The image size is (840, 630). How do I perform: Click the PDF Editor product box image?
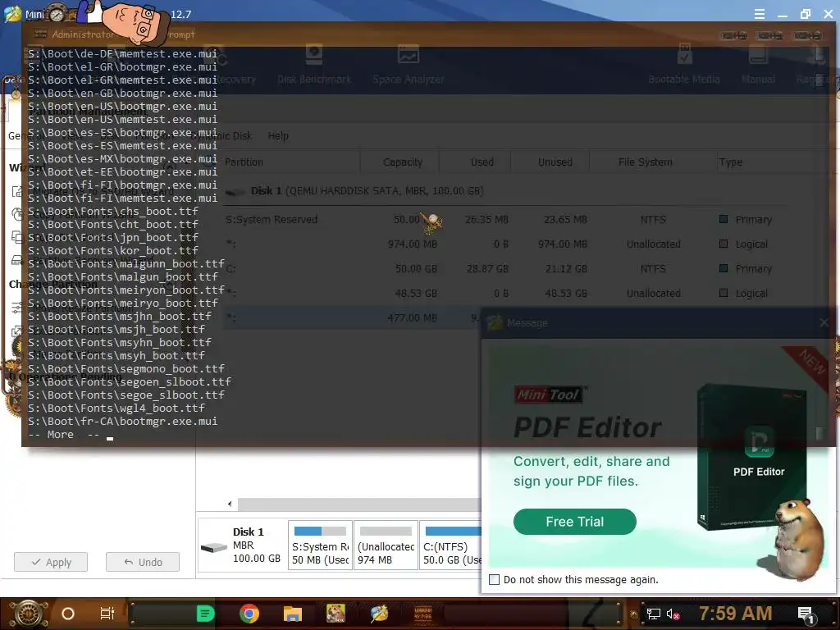(x=752, y=456)
